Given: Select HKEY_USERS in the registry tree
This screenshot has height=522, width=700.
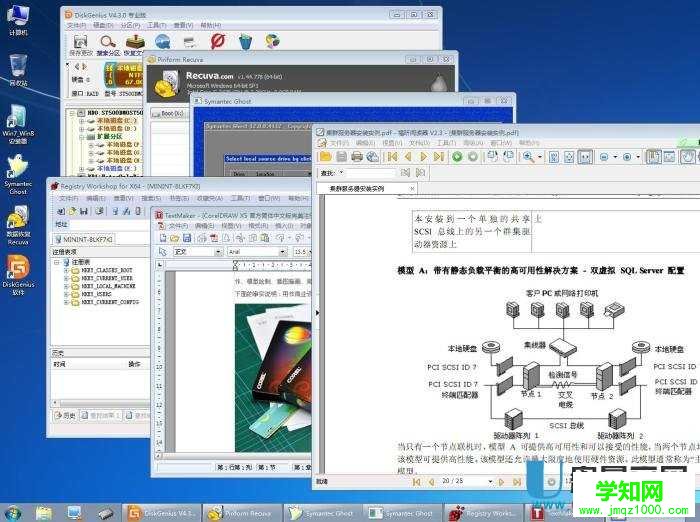Looking at the screenshot, I should (x=96, y=294).
